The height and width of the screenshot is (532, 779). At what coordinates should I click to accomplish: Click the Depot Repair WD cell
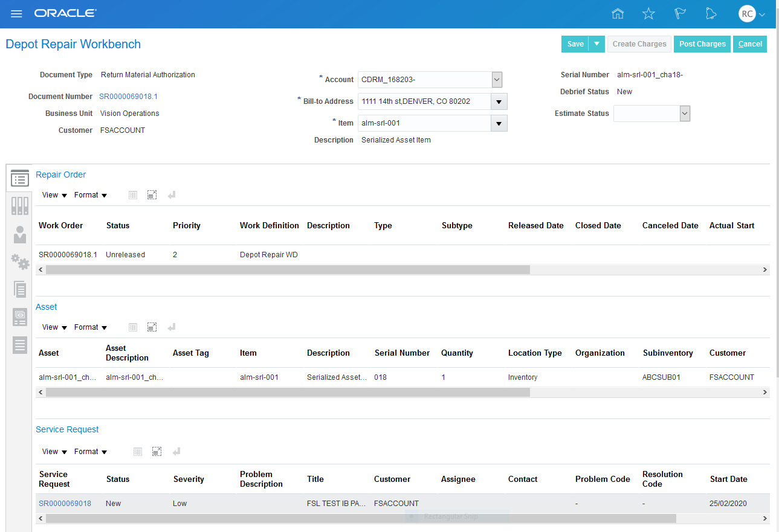click(269, 255)
